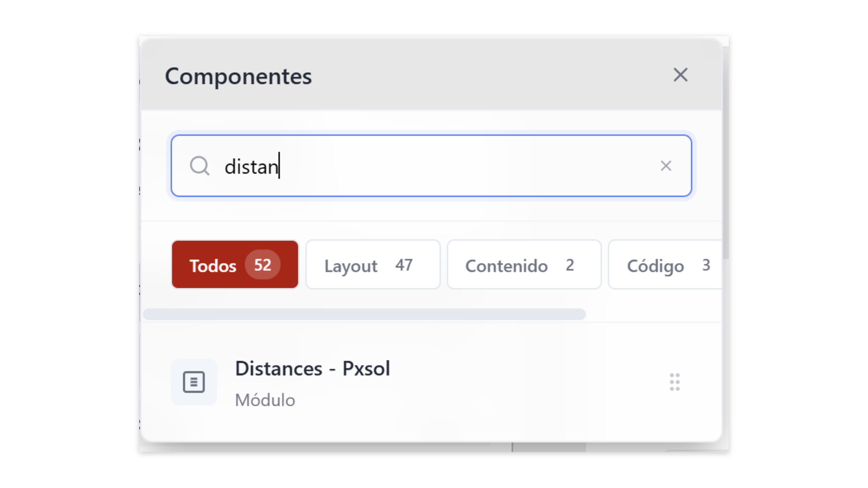
Task: Open the Contenido filter tab
Action: [x=506, y=266]
